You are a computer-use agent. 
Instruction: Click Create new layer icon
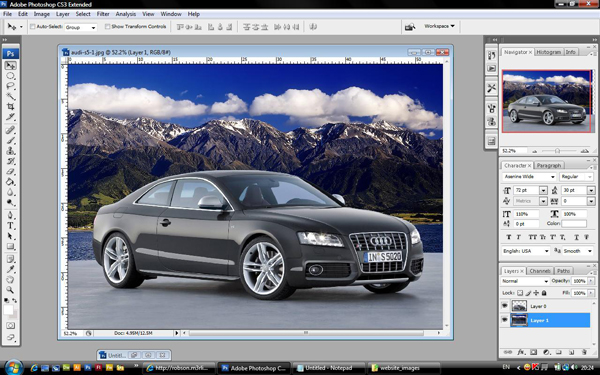pos(571,352)
